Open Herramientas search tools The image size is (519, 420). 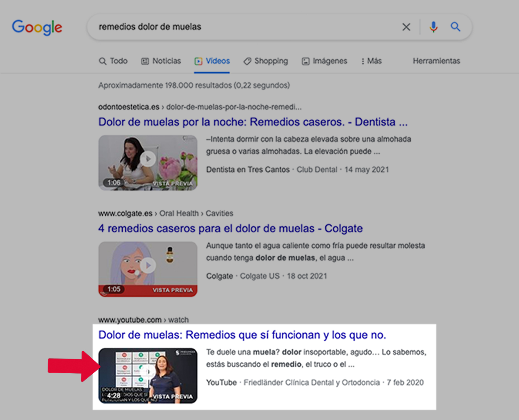(x=436, y=61)
